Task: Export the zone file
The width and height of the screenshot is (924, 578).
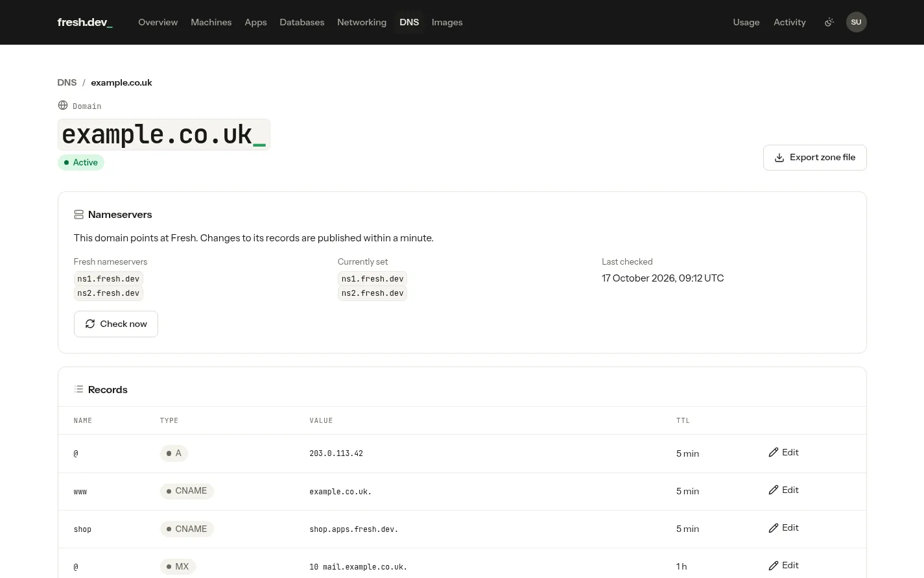Action: click(814, 158)
